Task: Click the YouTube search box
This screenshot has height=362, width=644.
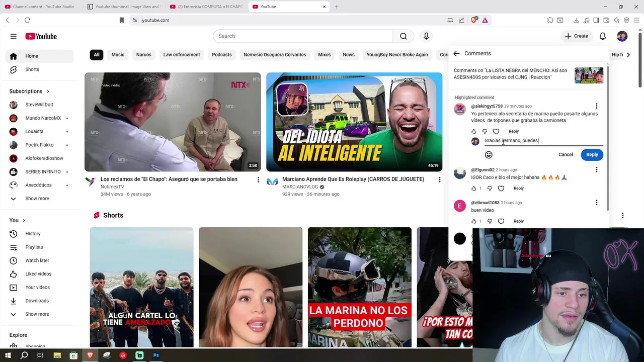Action: point(303,36)
